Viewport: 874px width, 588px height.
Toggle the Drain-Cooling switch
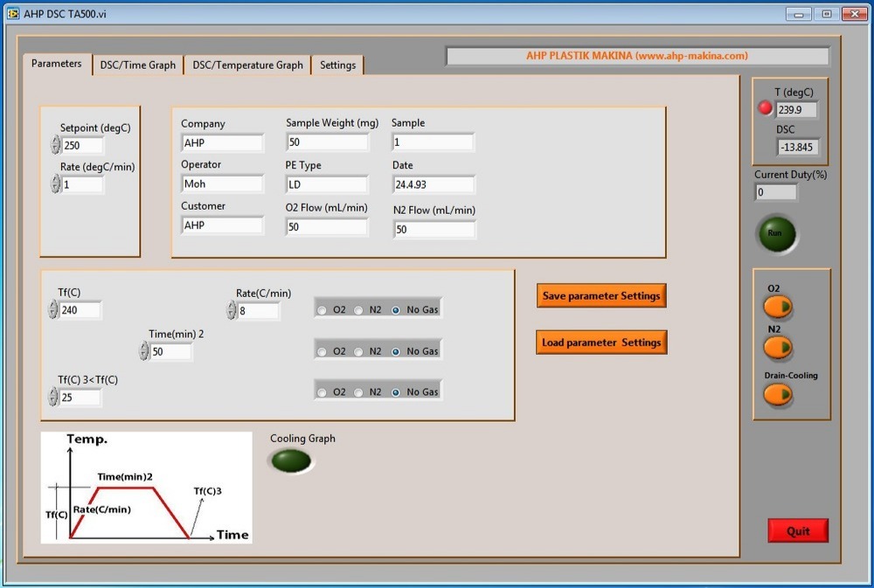tap(778, 395)
